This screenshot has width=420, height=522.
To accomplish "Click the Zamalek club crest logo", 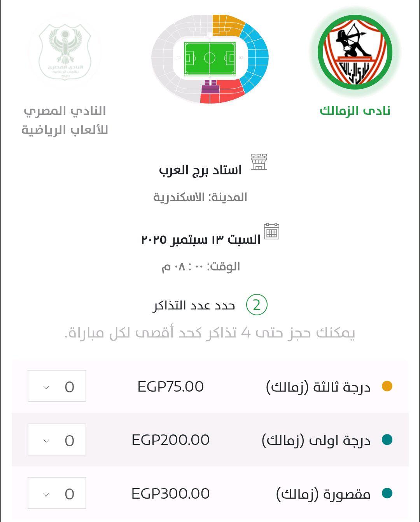I will coord(355,52).
